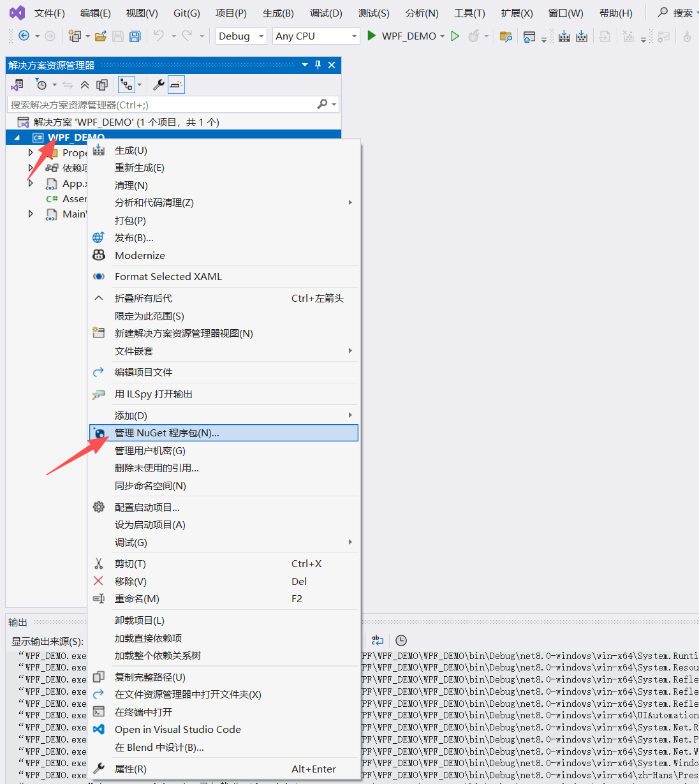This screenshot has height=784, width=699.
Task: Click the Format Selected XAML icon
Action: coord(99,277)
